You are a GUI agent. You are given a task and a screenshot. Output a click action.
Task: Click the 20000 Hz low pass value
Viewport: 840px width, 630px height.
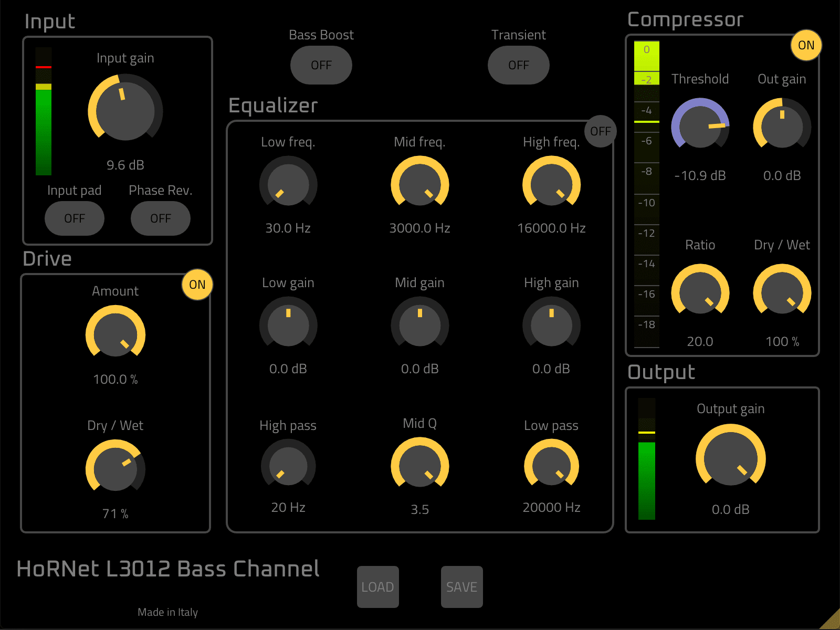pyautogui.click(x=551, y=508)
